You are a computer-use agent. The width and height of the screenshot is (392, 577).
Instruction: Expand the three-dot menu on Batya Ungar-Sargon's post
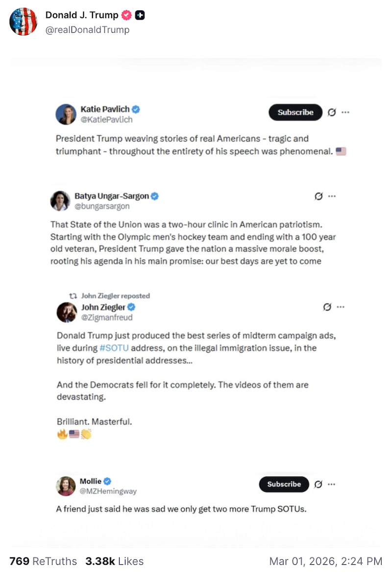click(332, 196)
